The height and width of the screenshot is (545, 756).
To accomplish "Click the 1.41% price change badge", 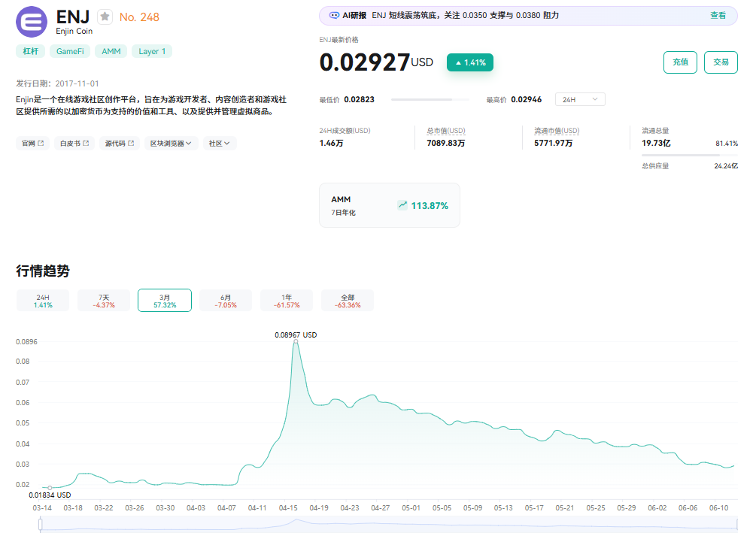I will (470, 62).
